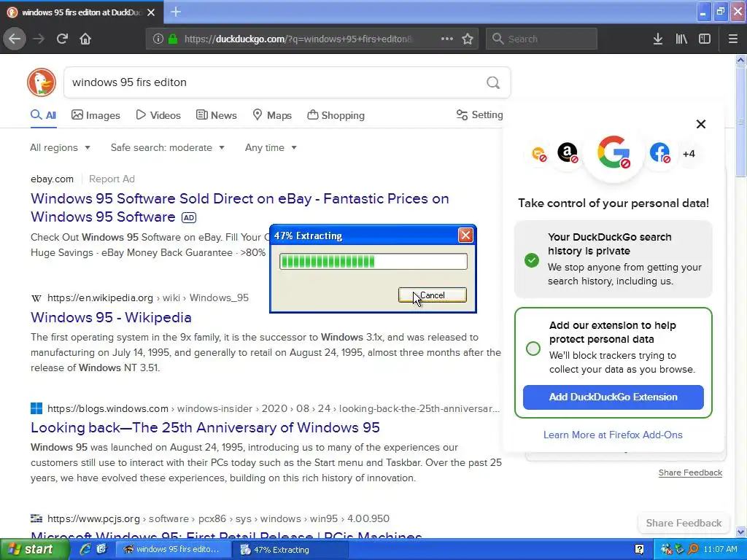
Task: Open a new tab with the plus icon
Action: tap(176, 12)
